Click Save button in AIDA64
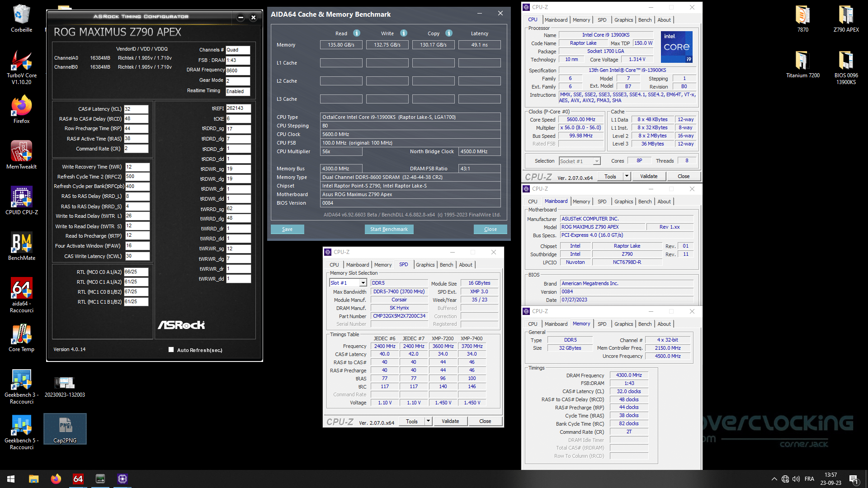Viewport: 868px width, 488px height. click(287, 229)
